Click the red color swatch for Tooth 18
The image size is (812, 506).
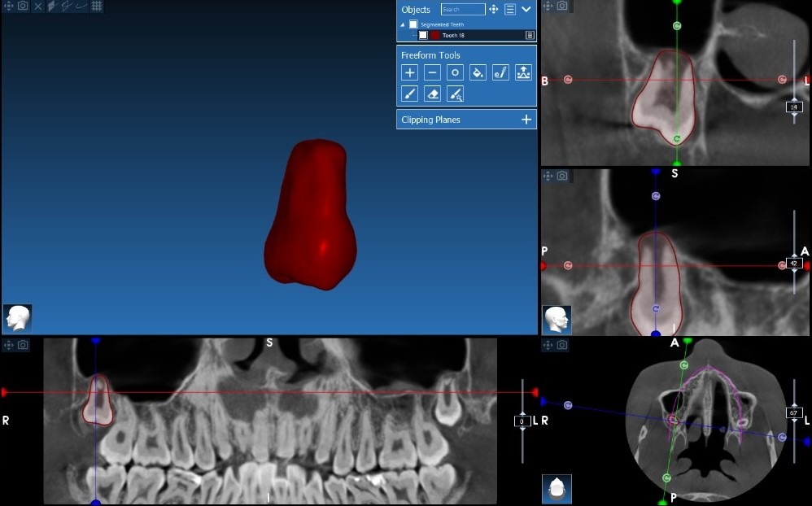[435, 35]
